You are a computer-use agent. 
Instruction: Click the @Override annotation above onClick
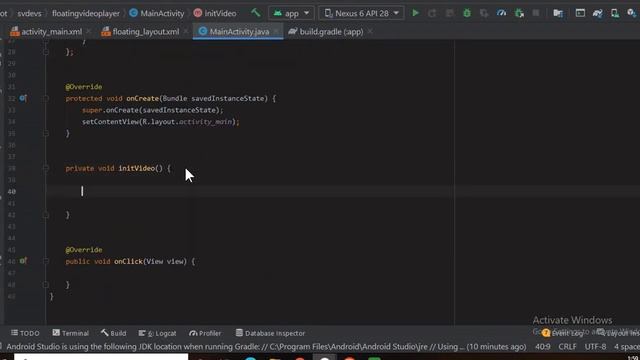click(84, 249)
